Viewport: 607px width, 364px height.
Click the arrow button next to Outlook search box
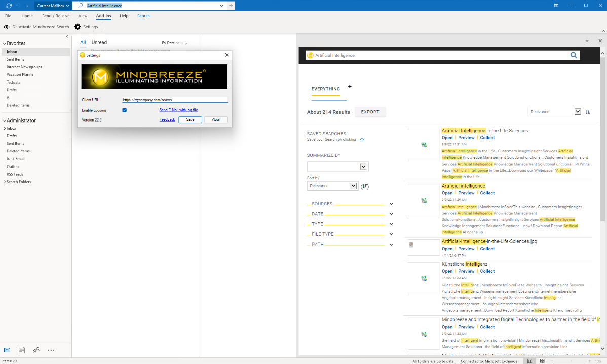231,6
